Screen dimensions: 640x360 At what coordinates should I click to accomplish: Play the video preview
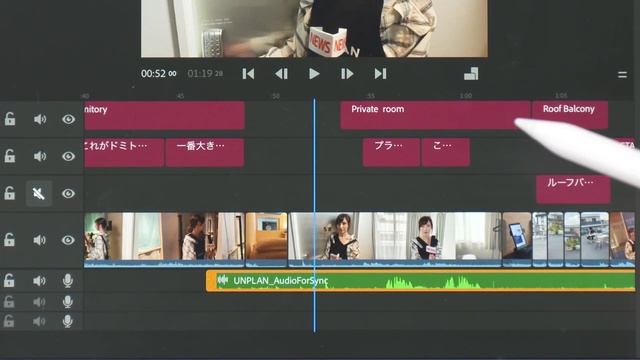[314, 74]
